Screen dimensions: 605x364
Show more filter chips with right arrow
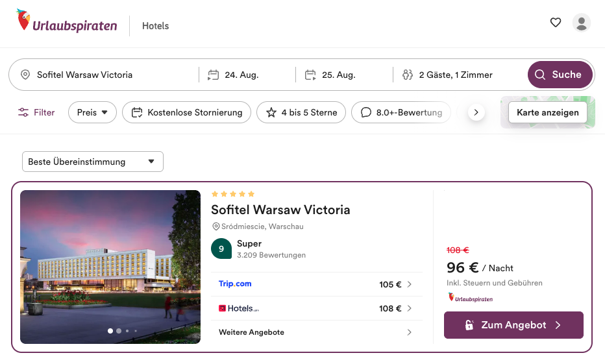tap(476, 112)
